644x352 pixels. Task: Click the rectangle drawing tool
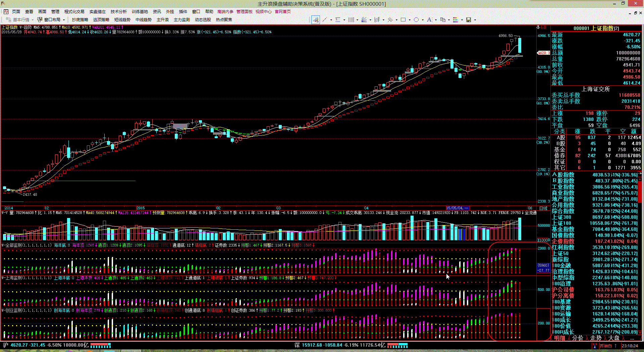[x=403, y=20]
